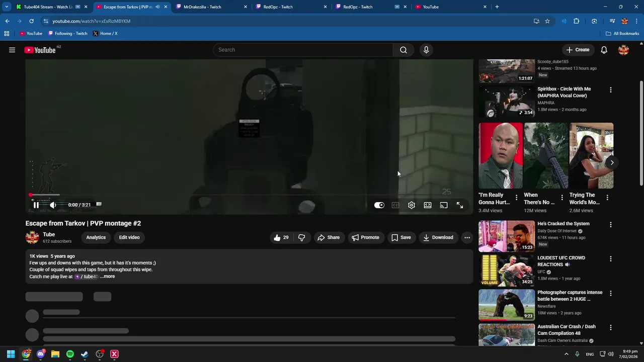Click the search magnifier button
The width and height of the screenshot is (644, 362).
coord(404,50)
